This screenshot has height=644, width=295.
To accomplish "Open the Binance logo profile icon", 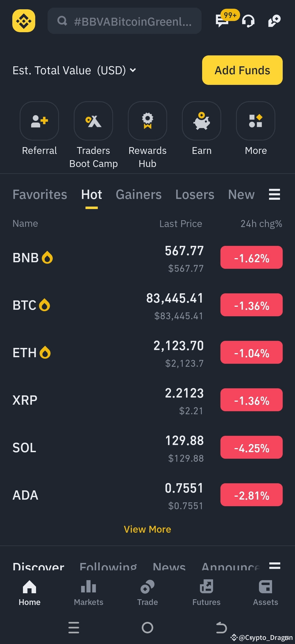I will pyautogui.click(x=24, y=21).
